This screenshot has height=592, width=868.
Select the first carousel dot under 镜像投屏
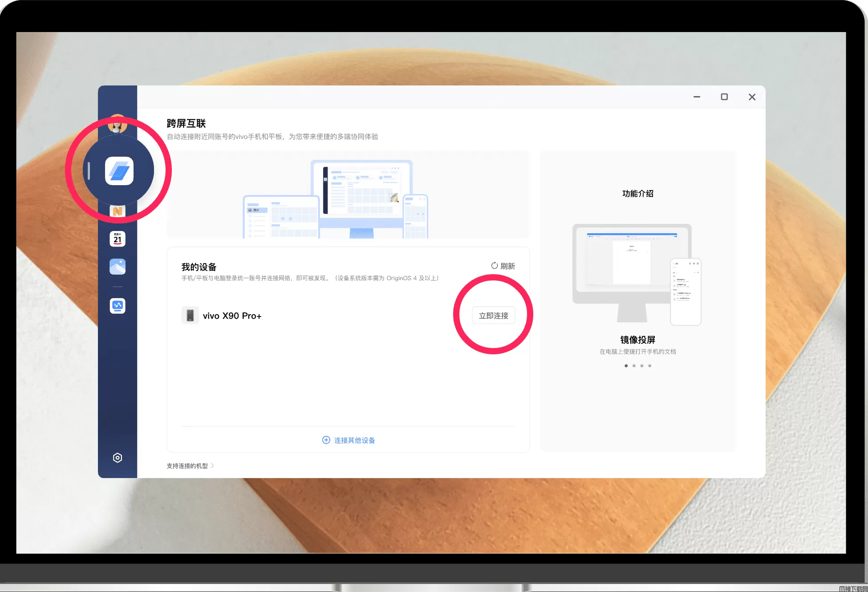pos(626,366)
